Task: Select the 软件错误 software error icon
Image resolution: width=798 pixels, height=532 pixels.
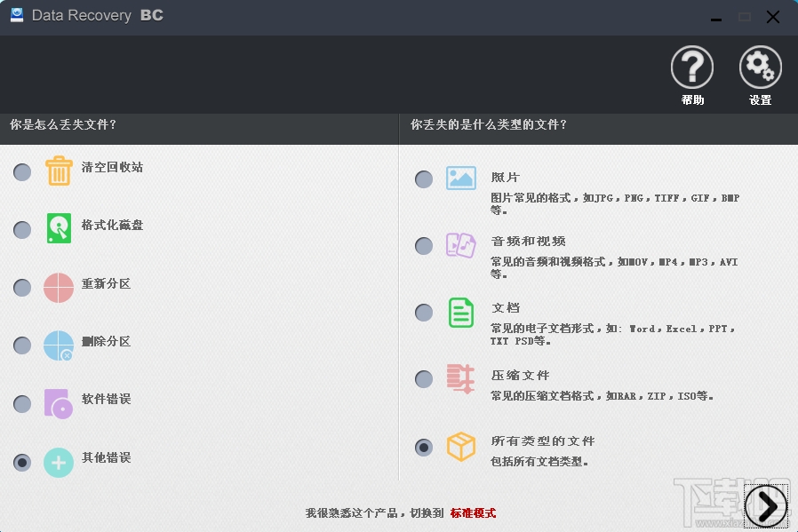Action: (59, 402)
